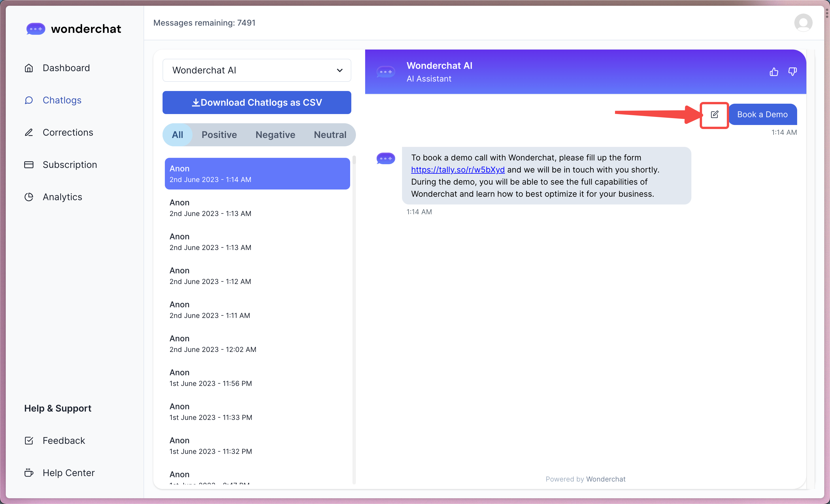The width and height of the screenshot is (830, 504).
Task: Select the Neutral sentiment filter
Action: (x=330, y=135)
